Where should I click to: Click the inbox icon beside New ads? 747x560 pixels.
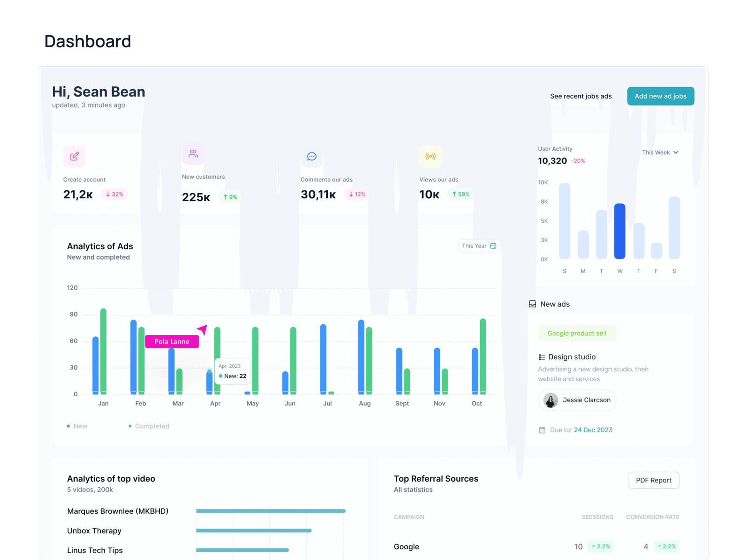(x=532, y=304)
